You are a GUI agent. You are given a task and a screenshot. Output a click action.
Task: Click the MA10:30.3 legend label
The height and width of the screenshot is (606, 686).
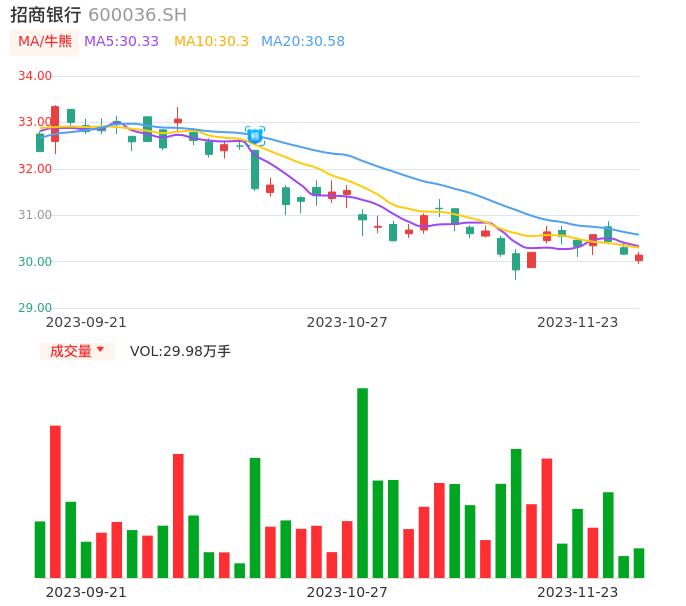pos(211,42)
